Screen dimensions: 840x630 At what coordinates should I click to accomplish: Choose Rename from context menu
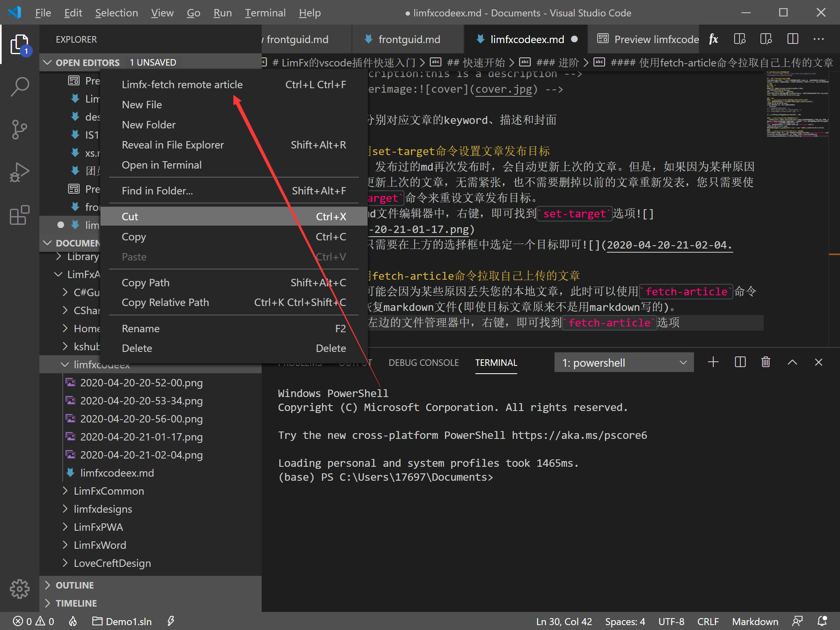coord(234,329)
